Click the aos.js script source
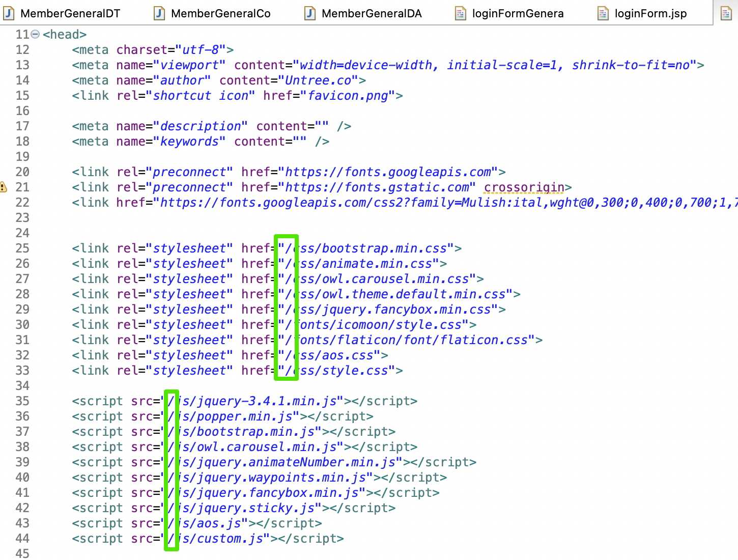Image resolution: width=738 pixels, height=560 pixels. (x=204, y=523)
